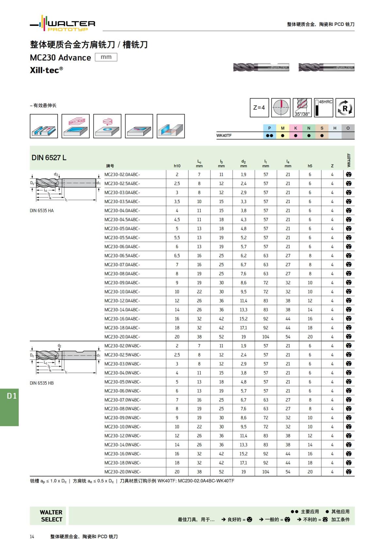Click the Walter Prototyp logo
Image resolution: width=392 pixels, height=555 pixels.
(62, 24)
